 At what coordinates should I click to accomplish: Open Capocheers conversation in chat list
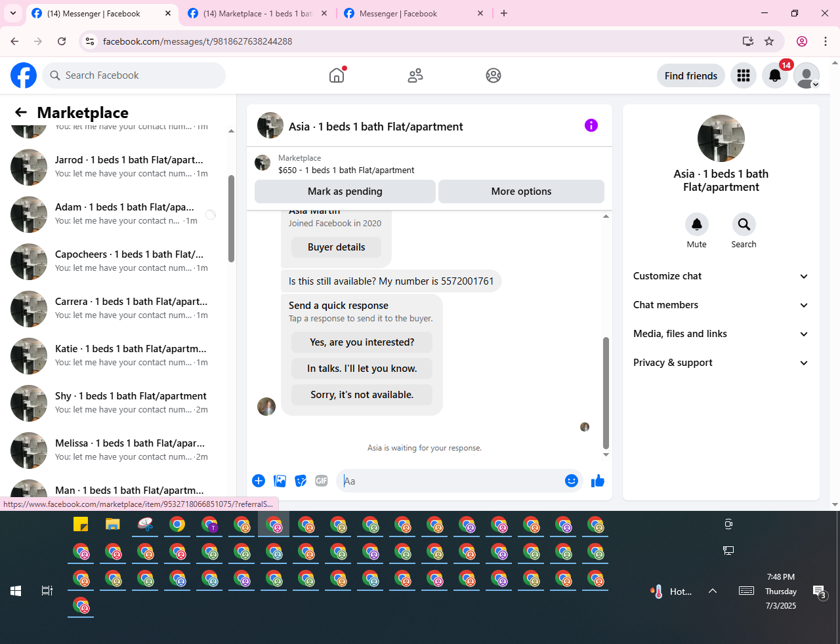point(115,262)
